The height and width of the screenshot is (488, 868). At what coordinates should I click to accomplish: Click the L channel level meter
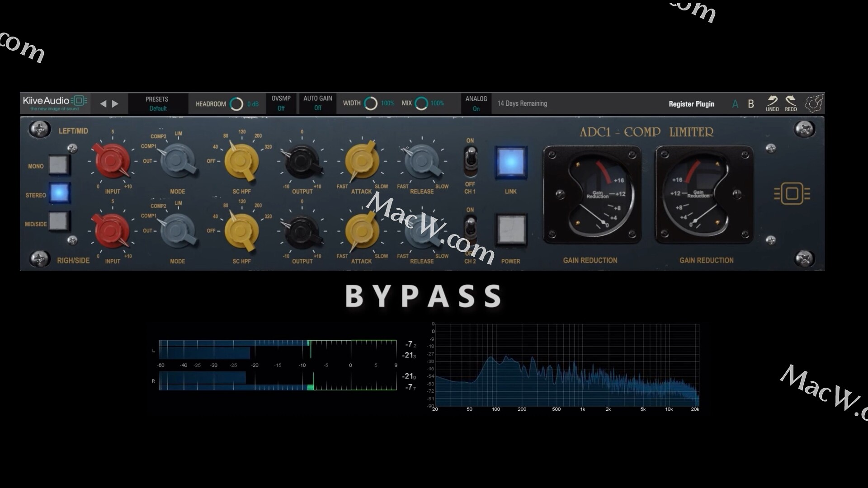tap(278, 349)
